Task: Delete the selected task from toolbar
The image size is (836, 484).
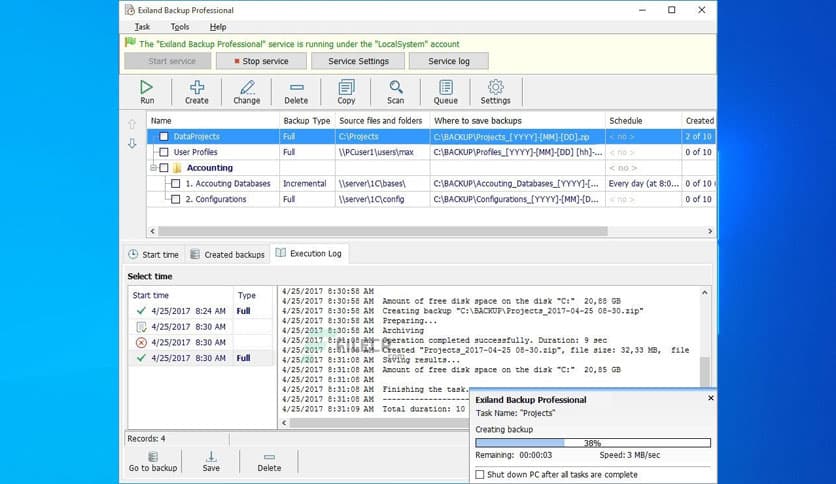Action: 296,92
